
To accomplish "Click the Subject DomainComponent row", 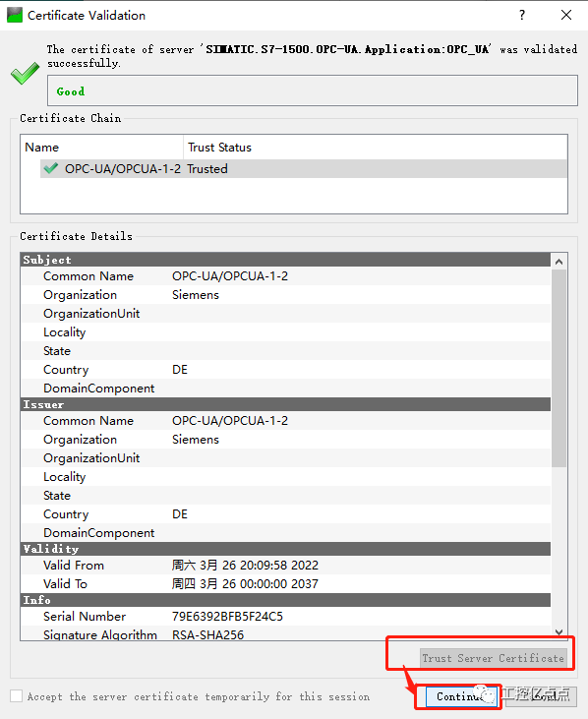I will pyautogui.click(x=285, y=389).
